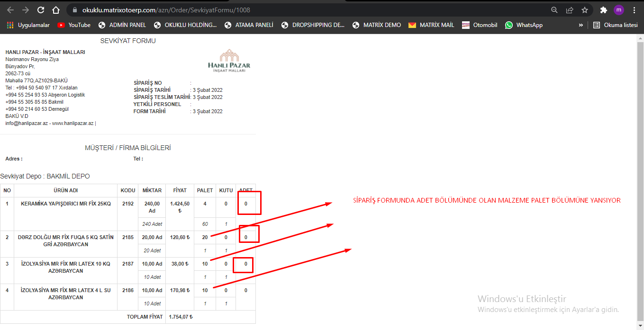644x330 pixels.
Task: Expand hidden bookmarks chevron
Action: click(581, 25)
